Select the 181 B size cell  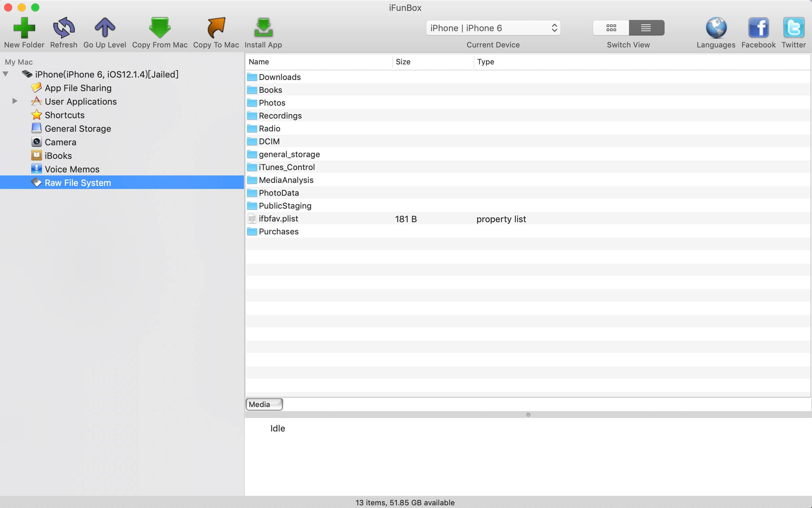point(406,219)
